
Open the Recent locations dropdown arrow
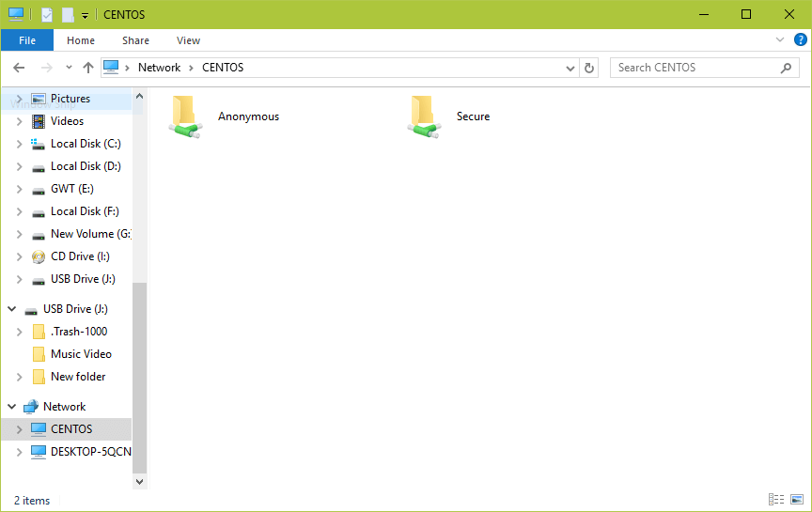[x=69, y=68]
